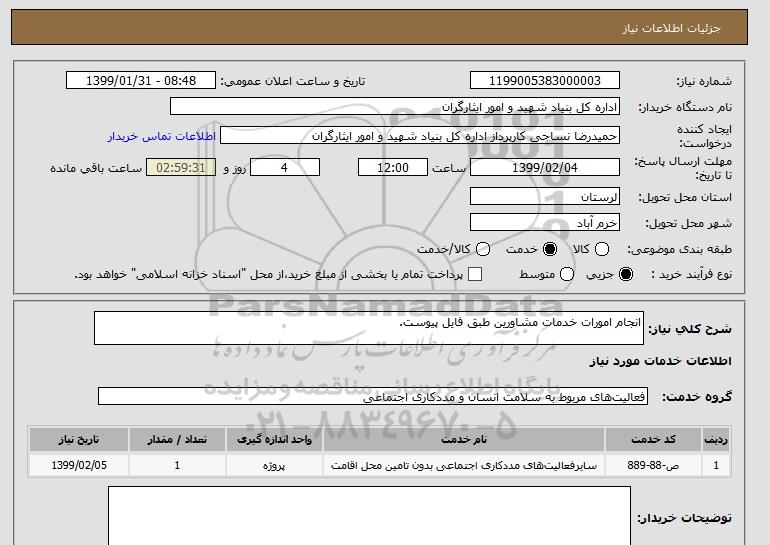Click the گروه خدمت service group field
The image size is (770, 545).
(x=373, y=396)
